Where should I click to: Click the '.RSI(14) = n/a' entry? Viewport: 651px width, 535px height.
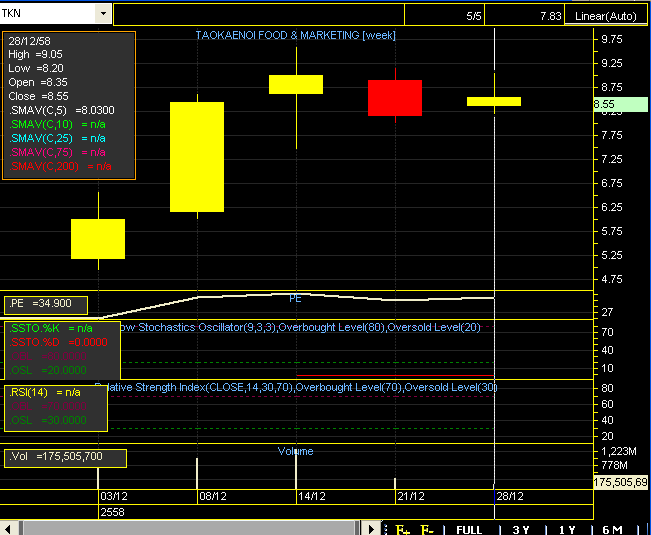pyautogui.click(x=45, y=392)
